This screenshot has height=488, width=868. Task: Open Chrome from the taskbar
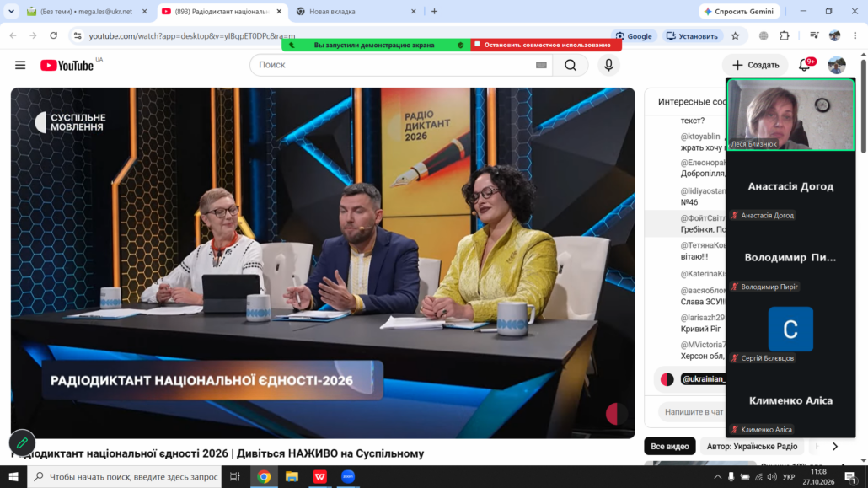(x=264, y=477)
